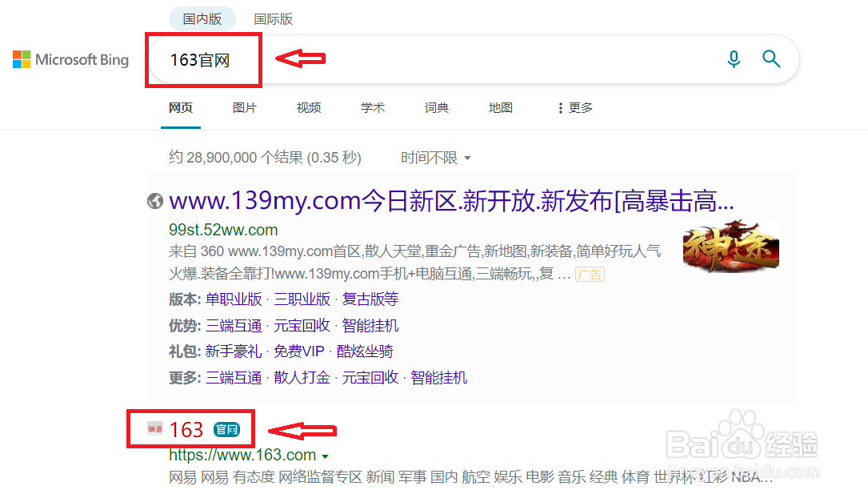Open the 复古版等 link
This screenshot has height=502, width=868.
pos(370,299)
